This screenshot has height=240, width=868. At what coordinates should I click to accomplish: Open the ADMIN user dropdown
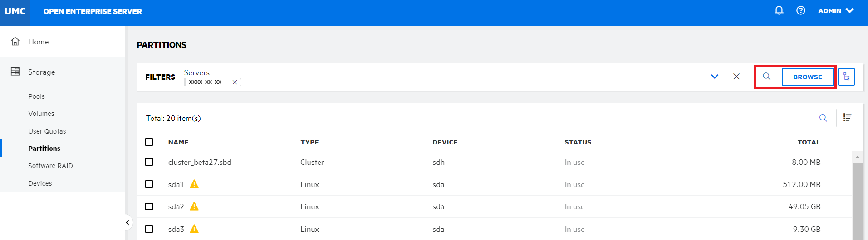[x=835, y=11]
